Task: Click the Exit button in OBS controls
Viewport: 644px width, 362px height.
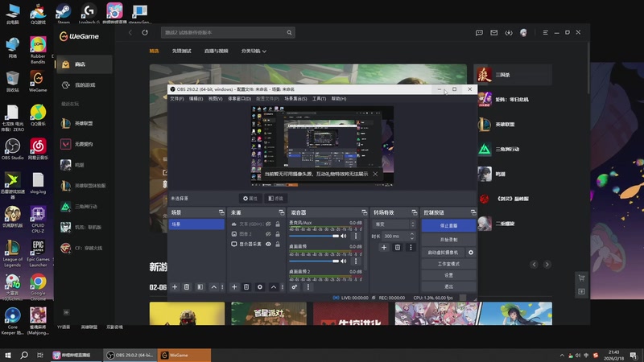Action: tap(448, 286)
